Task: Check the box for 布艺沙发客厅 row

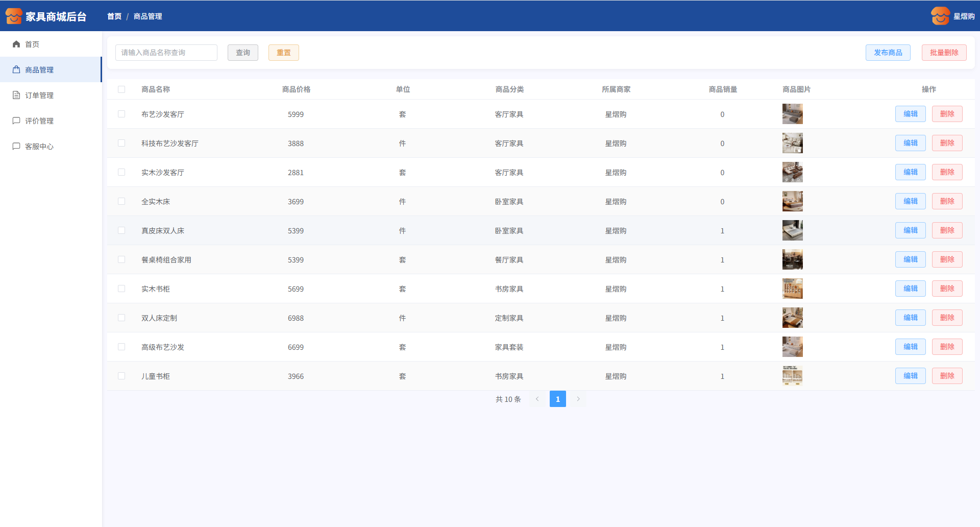Action: (121, 114)
